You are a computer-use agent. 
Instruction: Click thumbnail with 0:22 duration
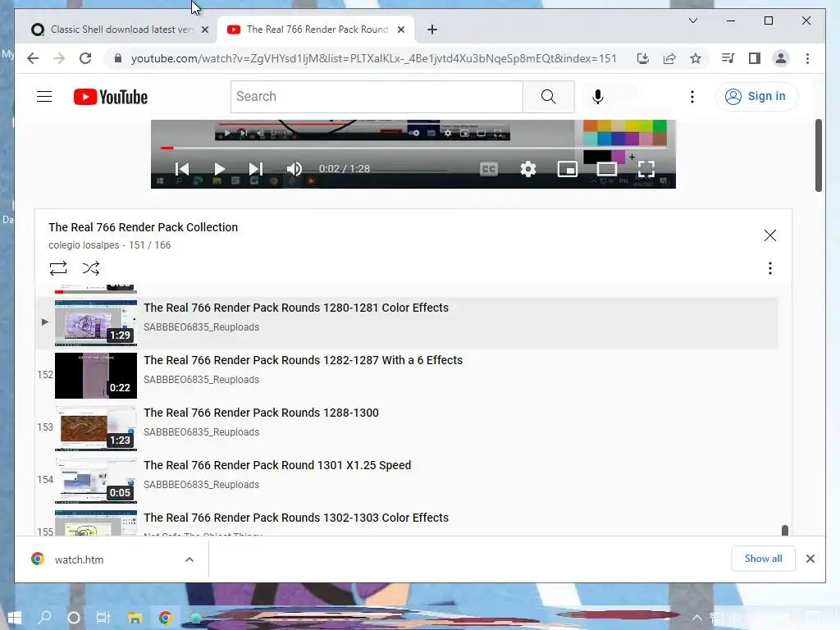pyautogui.click(x=96, y=376)
